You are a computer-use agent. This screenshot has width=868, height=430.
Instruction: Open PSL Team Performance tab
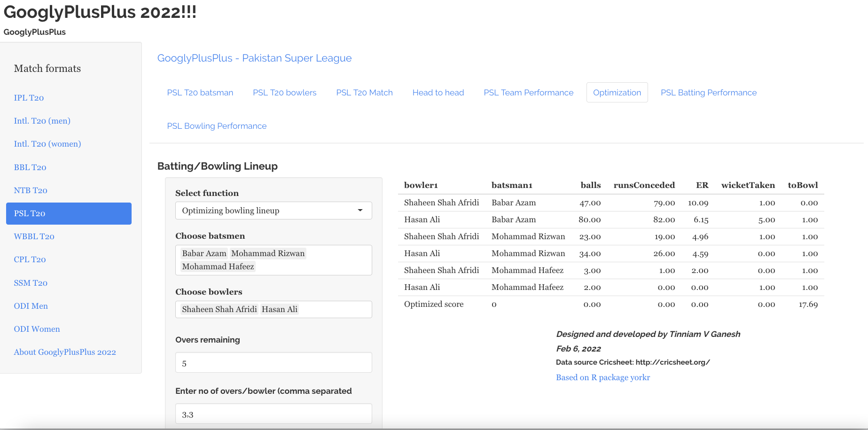click(x=528, y=93)
